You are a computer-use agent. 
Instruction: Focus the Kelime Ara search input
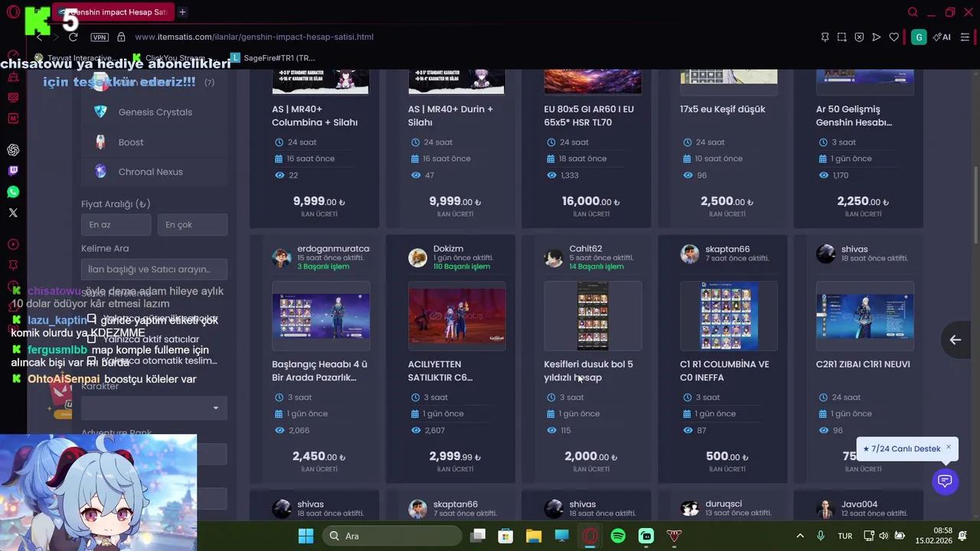coord(154,269)
